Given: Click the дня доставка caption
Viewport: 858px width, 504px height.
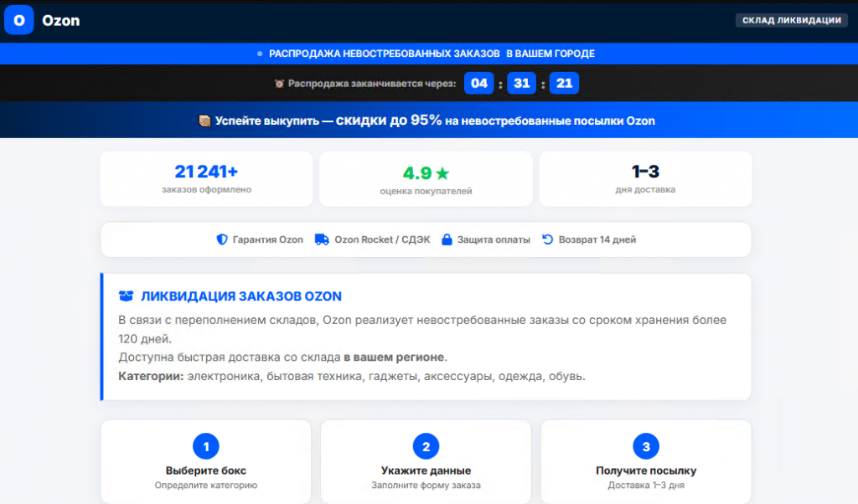Looking at the screenshot, I should 646,190.
